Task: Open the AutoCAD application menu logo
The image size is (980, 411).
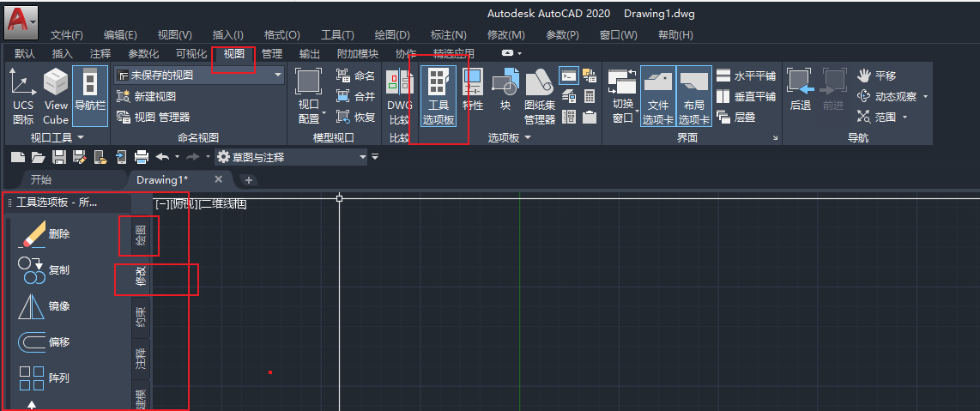Action: point(21,21)
